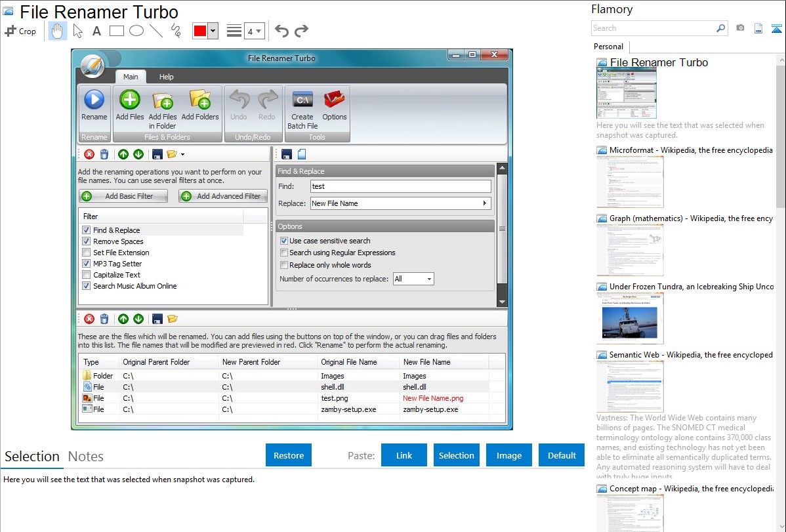
Task: Click the Default paste button
Action: (x=562, y=455)
